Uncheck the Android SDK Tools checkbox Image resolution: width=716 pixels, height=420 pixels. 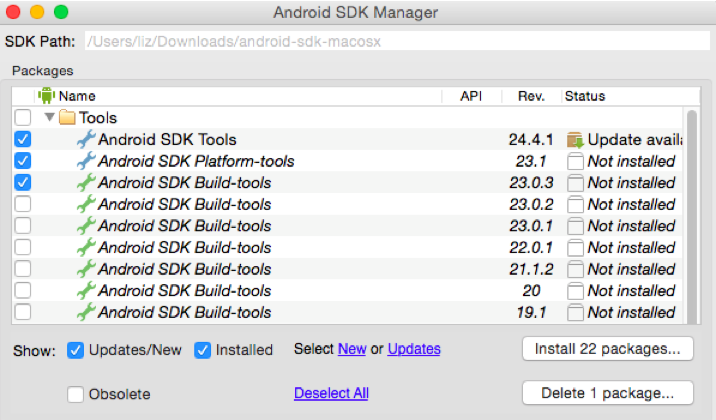23,140
